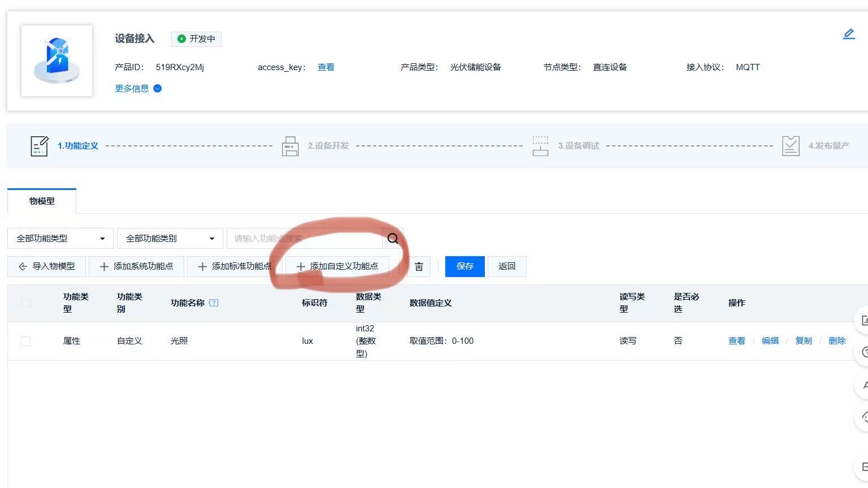Image resolution: width=868 pixels, height=488 pixels.
Task: Click 添加标准功能点 button
Action: [235, 266]
